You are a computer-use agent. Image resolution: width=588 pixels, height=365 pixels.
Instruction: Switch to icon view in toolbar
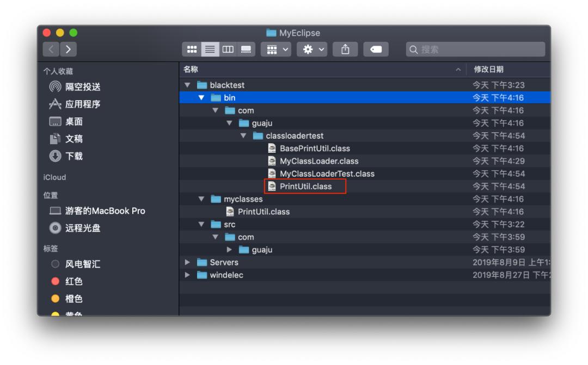[x=192, y=50]
